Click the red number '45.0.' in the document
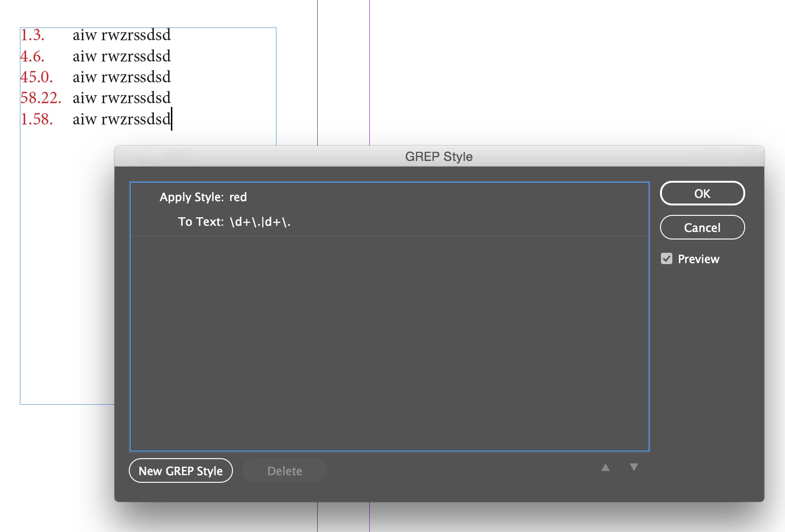785x532 pixels. click(36, 77)
